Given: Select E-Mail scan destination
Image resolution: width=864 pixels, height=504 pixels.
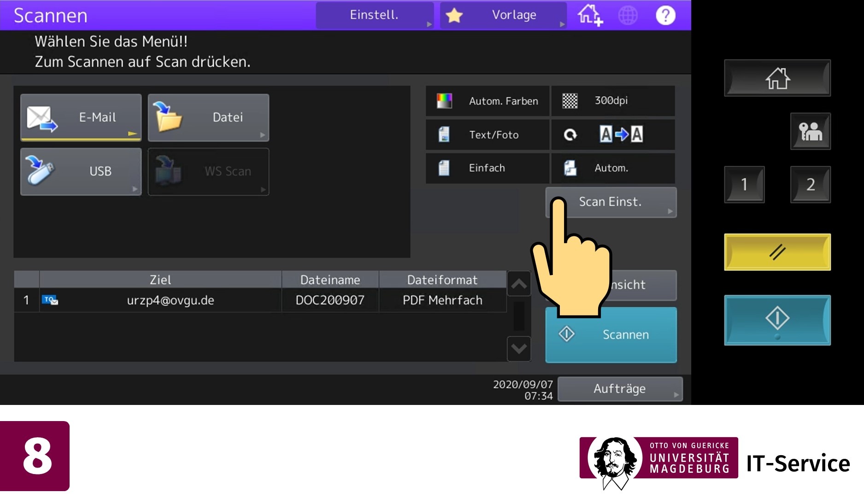Looking at the screenshot, I should (x=81, y=117).
